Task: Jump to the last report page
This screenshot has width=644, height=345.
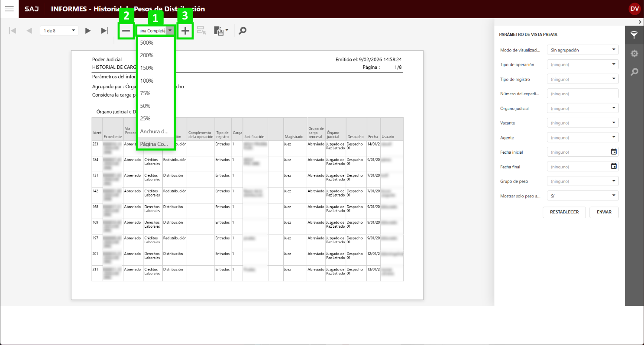Action: click(104, 31)
